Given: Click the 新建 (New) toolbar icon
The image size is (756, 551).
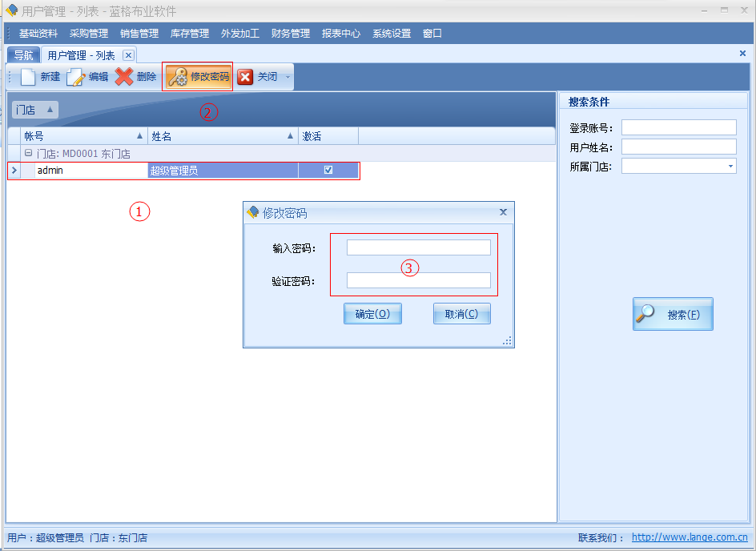Looking at the screenshot, I should (29, 77).
